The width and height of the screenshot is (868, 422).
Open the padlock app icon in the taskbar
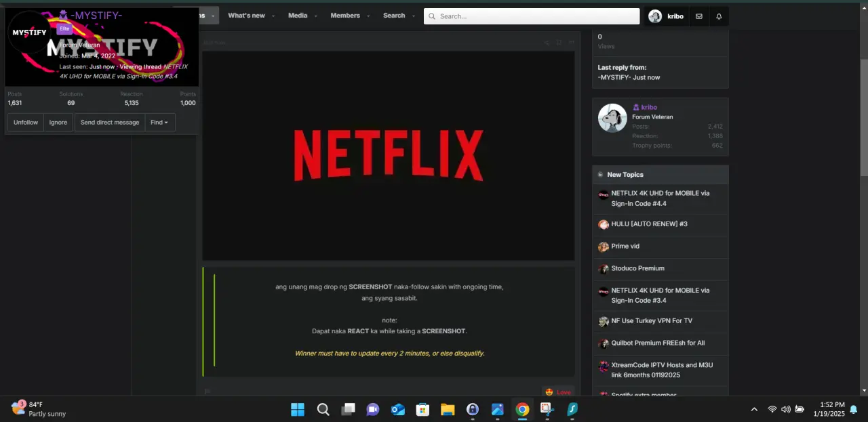point(473,409)
